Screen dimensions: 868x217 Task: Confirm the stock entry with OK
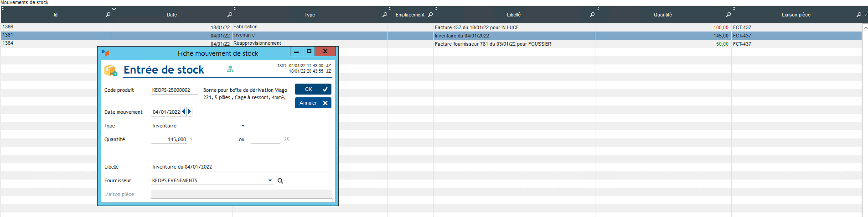(313, 89)
